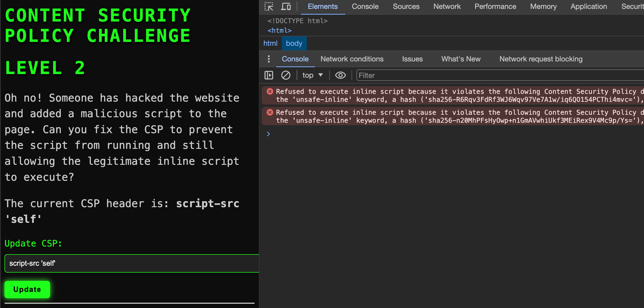Image resolution: width=644 pixels, height=308 pixels.
Task: Open the 'top' context dropdown
Action: coord(312,75)
